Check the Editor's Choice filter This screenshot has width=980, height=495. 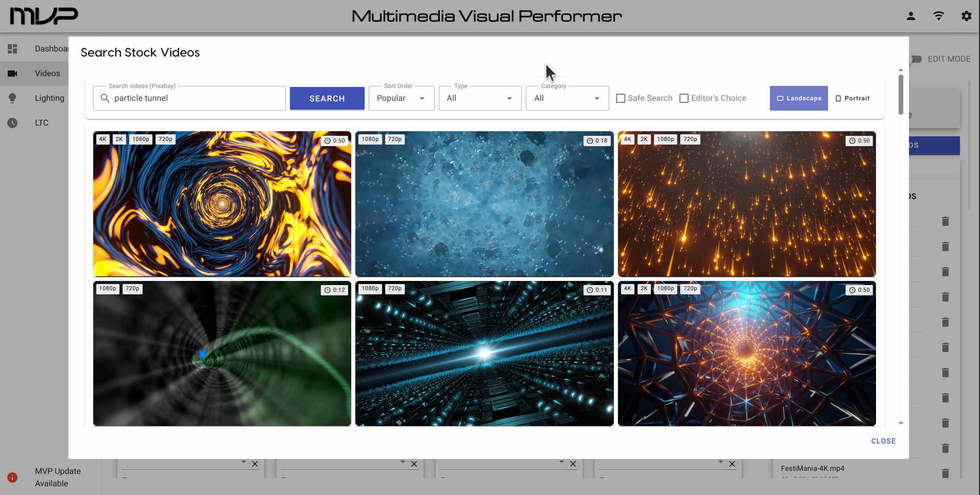pos(684,98)
